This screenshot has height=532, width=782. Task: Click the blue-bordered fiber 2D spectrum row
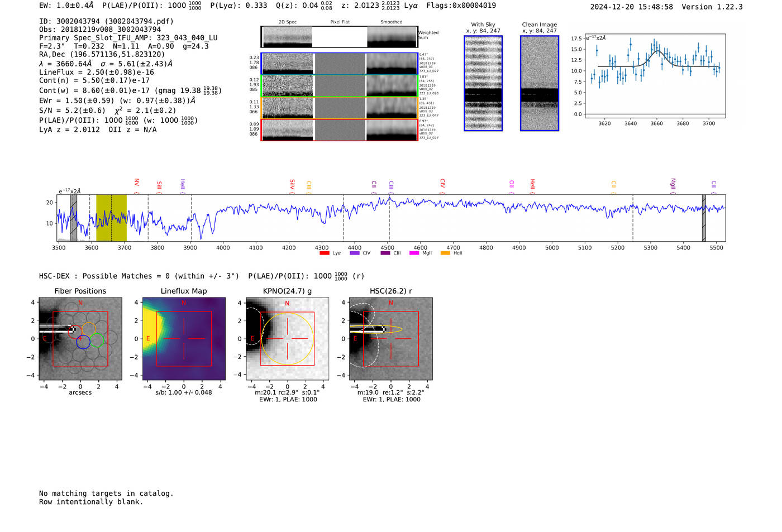339,64
